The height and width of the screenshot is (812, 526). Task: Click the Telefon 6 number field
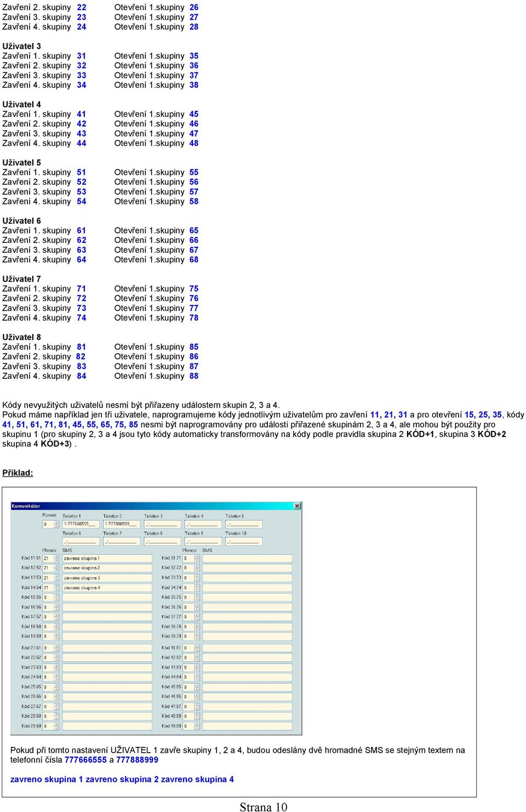tap(81, 541)
